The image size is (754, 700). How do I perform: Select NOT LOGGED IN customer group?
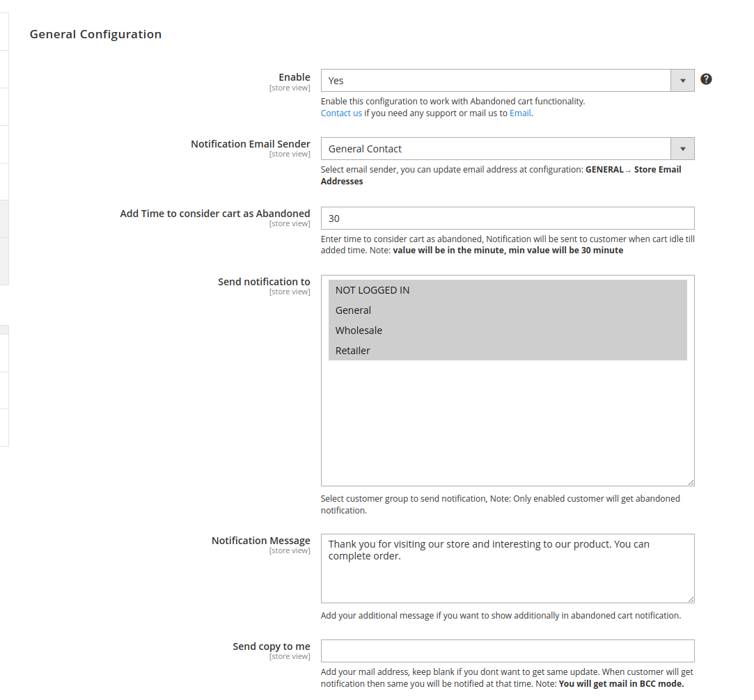(x=508, y=290)
